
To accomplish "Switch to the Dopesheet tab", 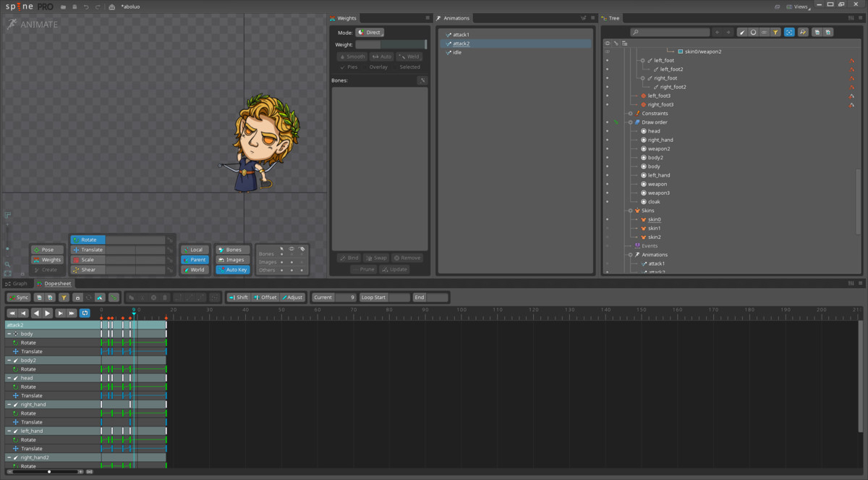I will [54, 284].
